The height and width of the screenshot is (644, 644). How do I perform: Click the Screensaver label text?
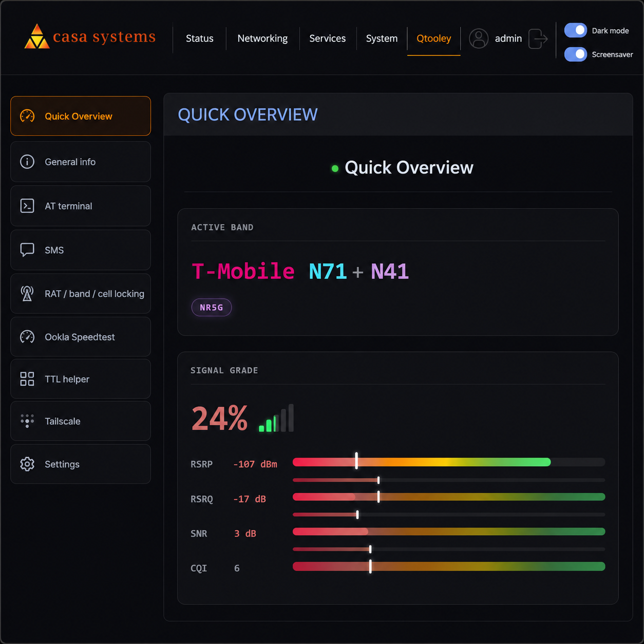coord(613,54)
